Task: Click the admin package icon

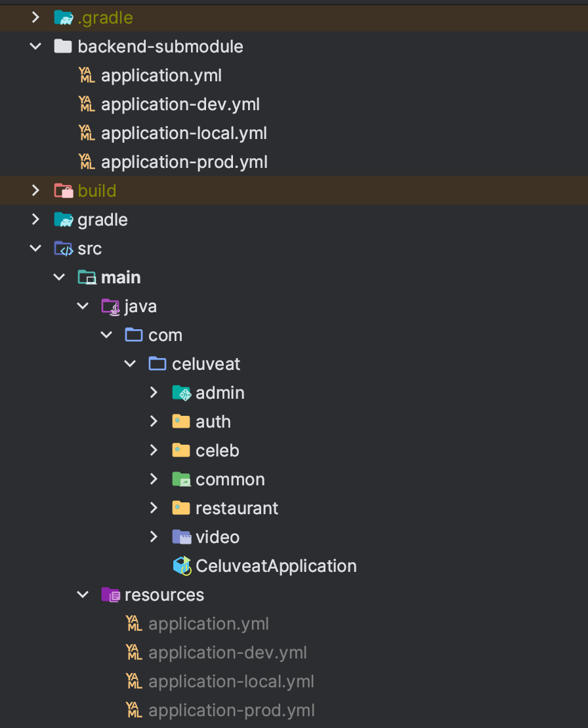Action: pos(181,392)
